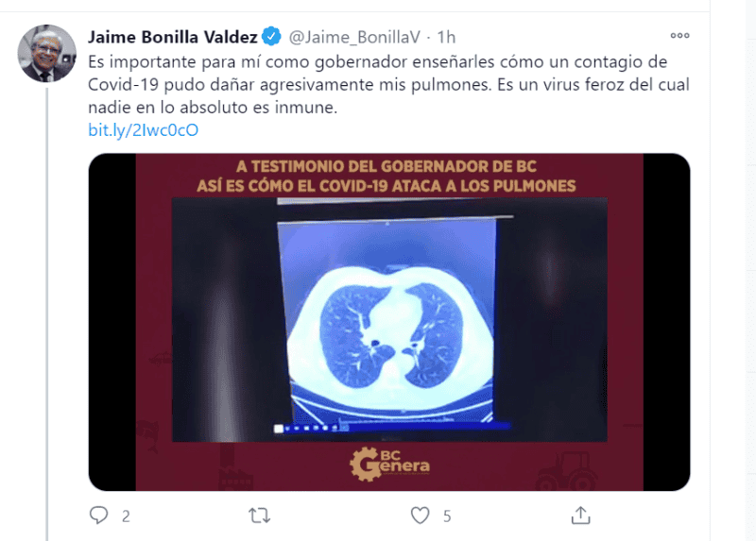Image resolution: width=756 pixels, height=541 pixels.
Task: Open the three-dot more options menu
Action: pyautogui.click(x=679, y=36)
